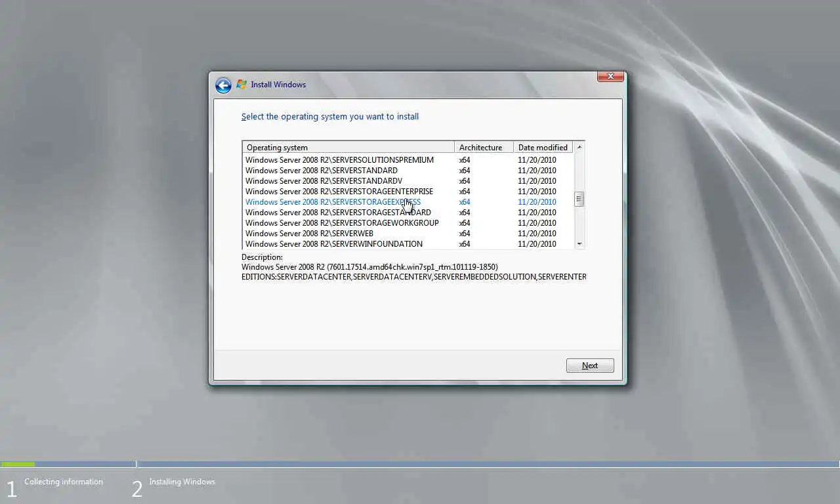Select the SERVERSTORAGEEXPRESS edition row
Image resolution: width=840 pixels, height=504 pixels.
pos(408,202)
